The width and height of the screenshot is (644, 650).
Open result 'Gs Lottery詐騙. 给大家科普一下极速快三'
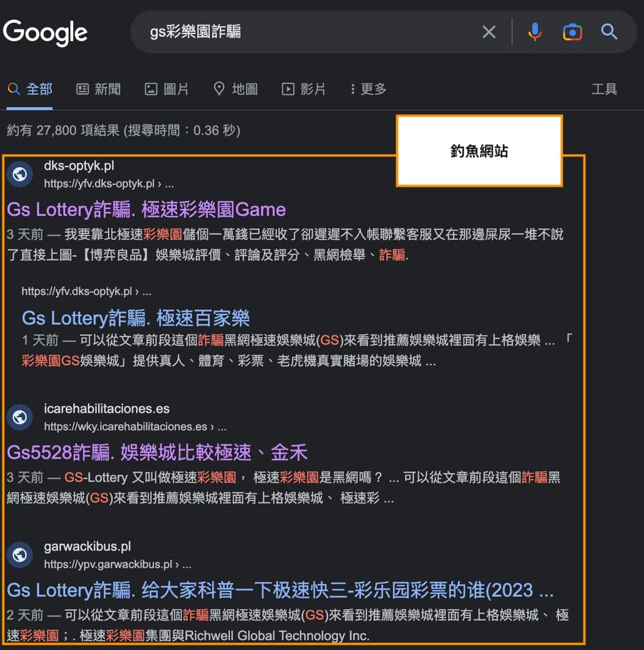pos(281,590)
